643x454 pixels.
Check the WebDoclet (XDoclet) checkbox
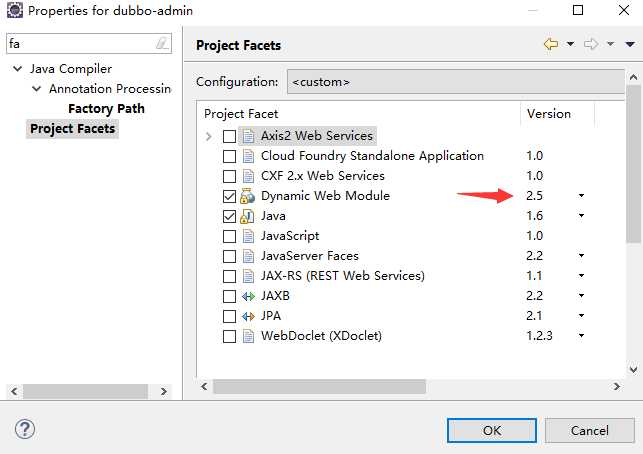(x=229, y=336)
